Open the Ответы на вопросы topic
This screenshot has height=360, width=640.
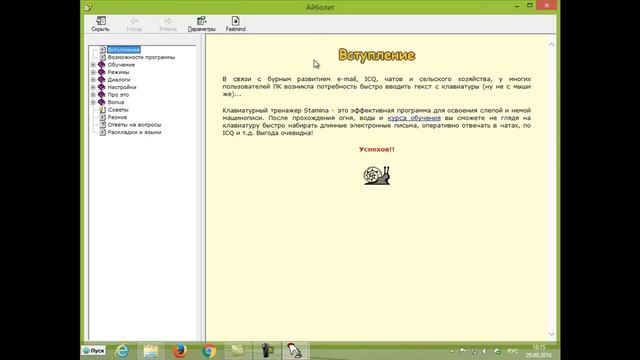tap(134, 125)
